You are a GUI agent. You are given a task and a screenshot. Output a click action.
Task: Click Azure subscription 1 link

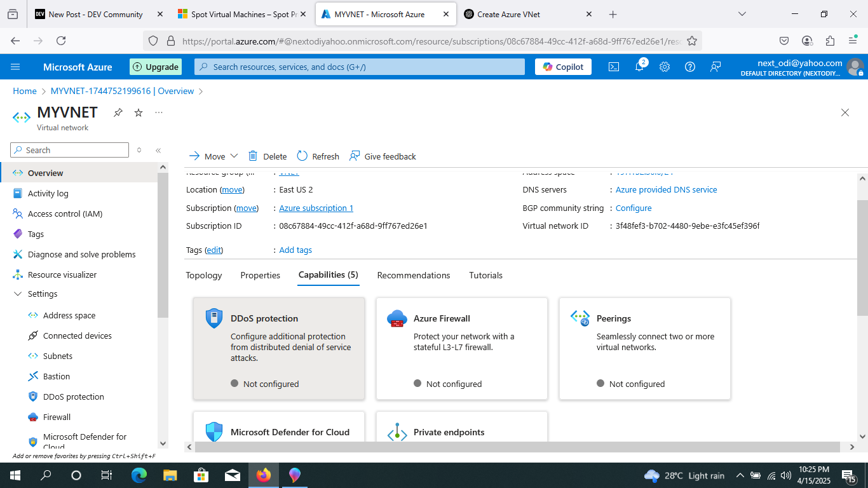pyautogui.click(x=316, y=208)
